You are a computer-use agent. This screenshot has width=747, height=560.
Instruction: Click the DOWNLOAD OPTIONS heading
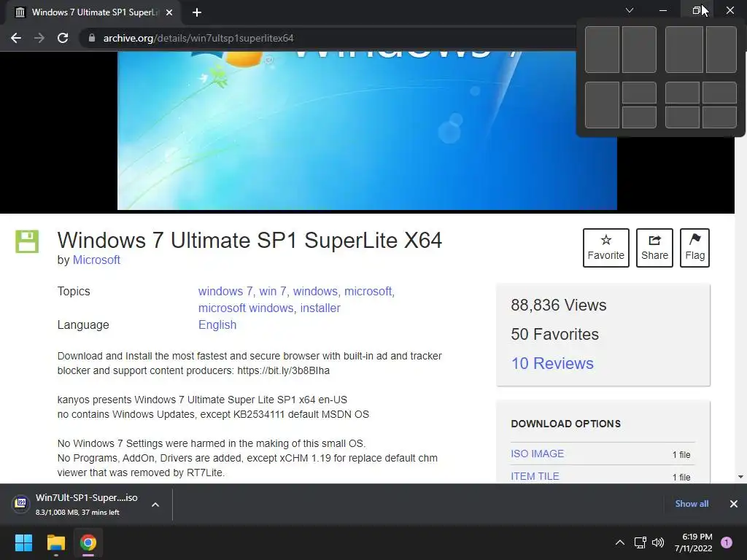(x=565, y=424)
